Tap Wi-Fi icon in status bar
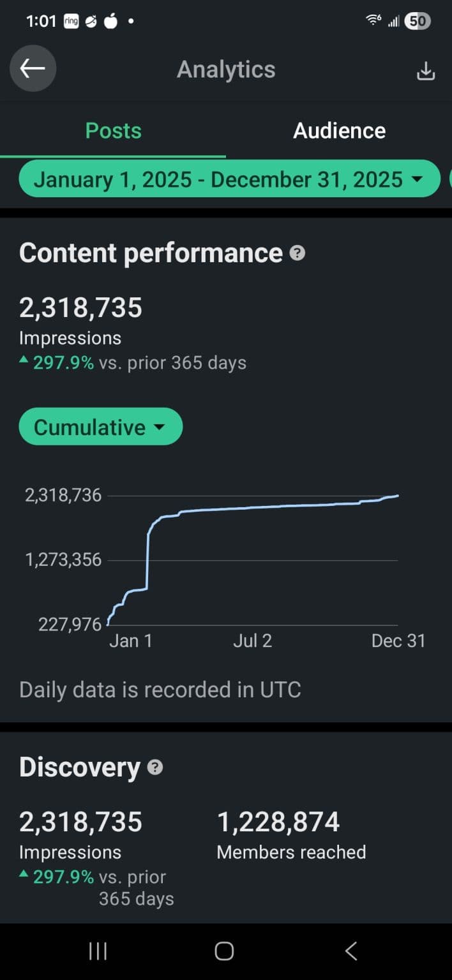The image size is (452, 980). [373, 20]
